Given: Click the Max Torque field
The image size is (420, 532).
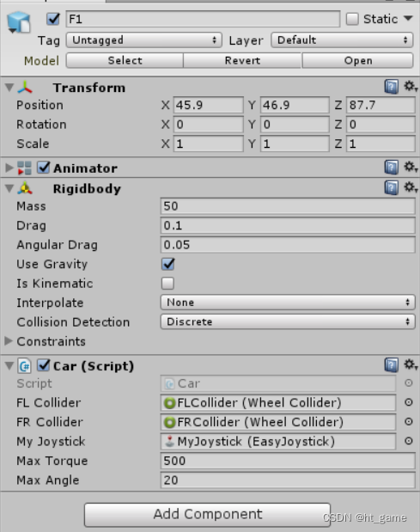Looking at the screenshot, I should coord(288,461).
